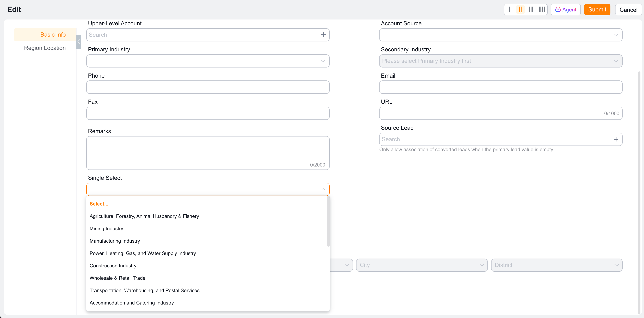Open the Secondary Industry dropdown
The height and width of the screenshot is (318, 644).
501,61
